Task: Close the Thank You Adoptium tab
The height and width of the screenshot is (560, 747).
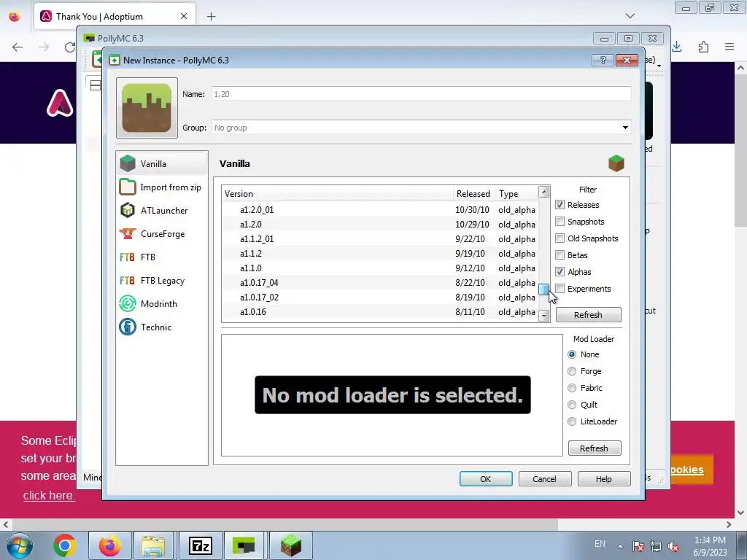Action: click(x=184, y=16)
